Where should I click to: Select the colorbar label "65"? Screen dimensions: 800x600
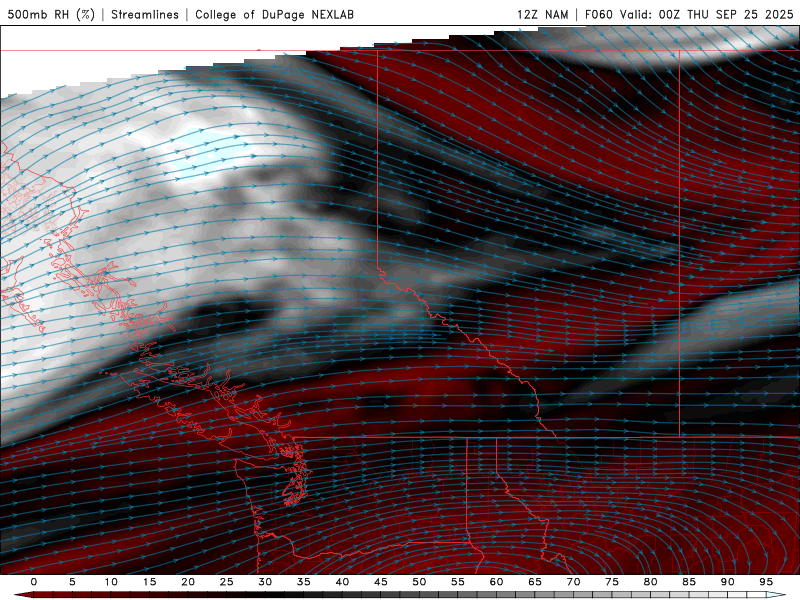[x=535, y=582]
